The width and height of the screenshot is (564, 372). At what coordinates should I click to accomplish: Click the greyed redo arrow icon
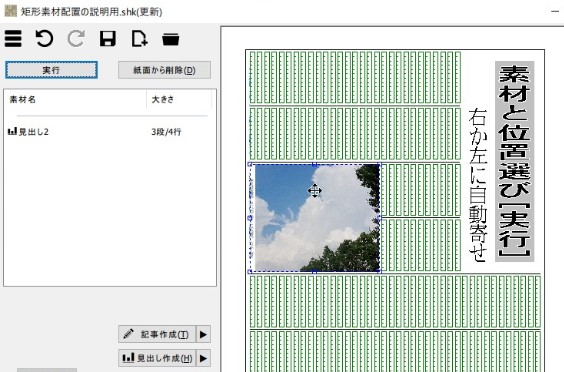[76, 38]
